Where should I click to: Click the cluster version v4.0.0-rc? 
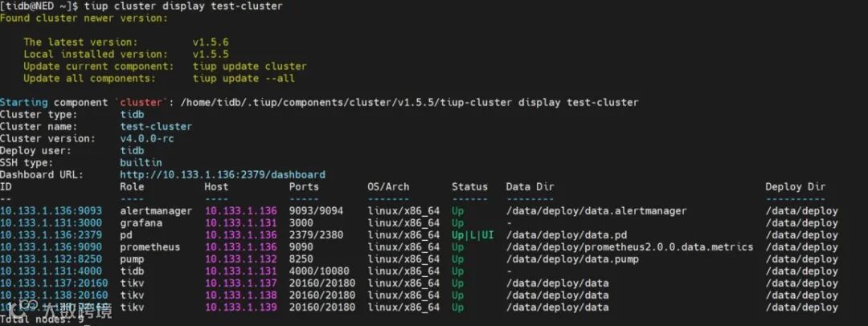point(147,139)
